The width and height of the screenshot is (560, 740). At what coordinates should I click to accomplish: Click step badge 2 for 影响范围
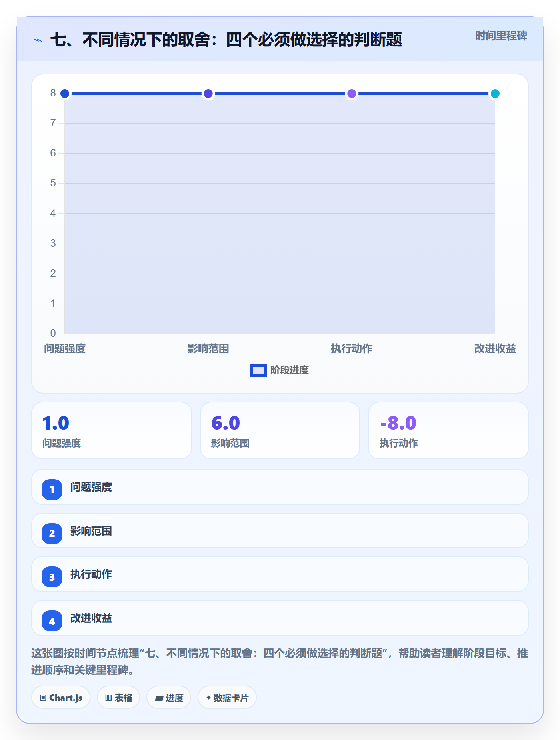(x=52, y=534)
